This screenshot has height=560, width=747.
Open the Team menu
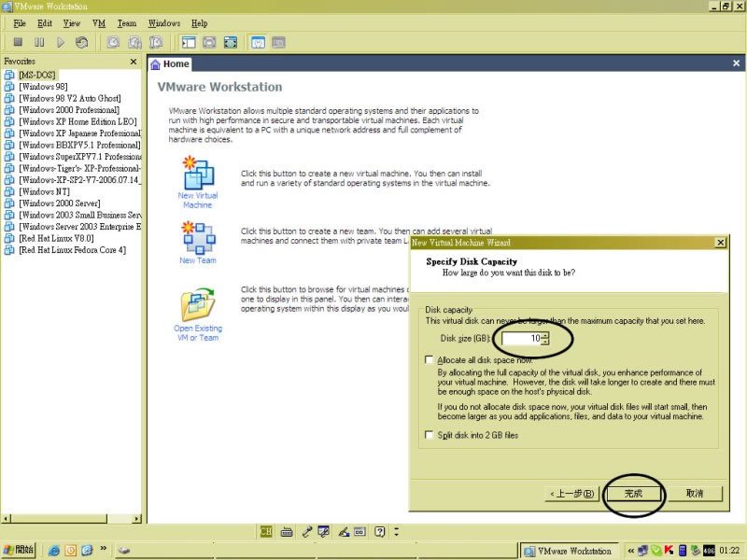click(x=126, y=23)
